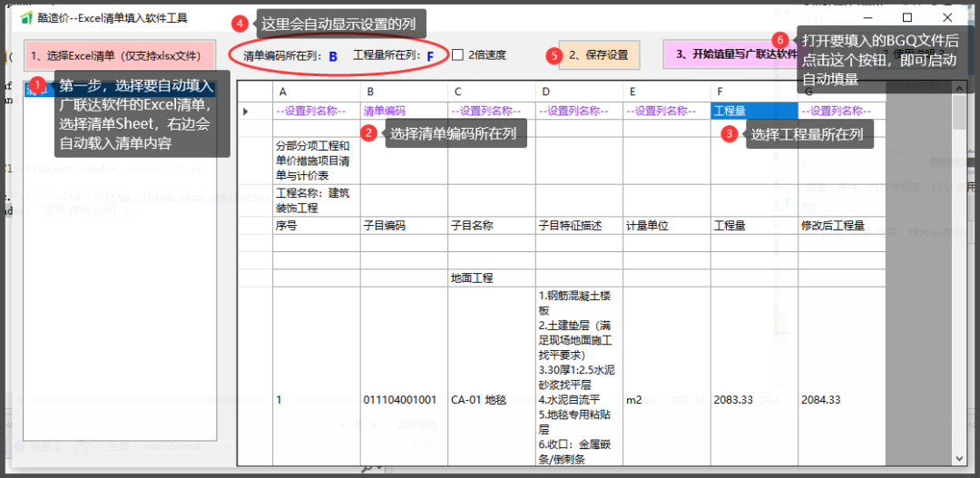Select cell containing 011104001001 code
The image size is (980, 478).
pos(403,399)
